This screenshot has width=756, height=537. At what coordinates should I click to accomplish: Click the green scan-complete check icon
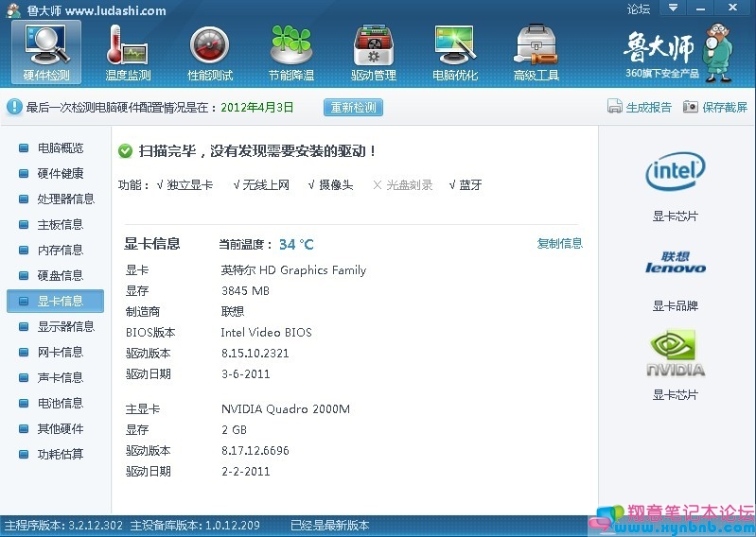point(125,151)
